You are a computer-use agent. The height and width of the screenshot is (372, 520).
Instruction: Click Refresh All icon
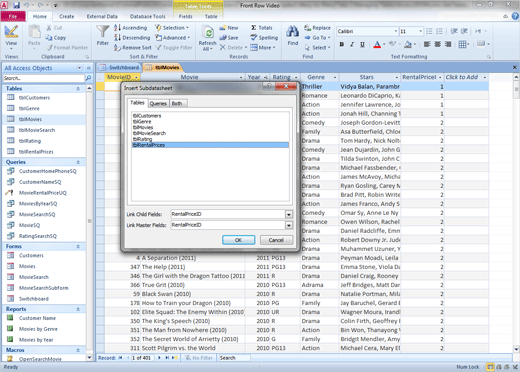[208, 33]
